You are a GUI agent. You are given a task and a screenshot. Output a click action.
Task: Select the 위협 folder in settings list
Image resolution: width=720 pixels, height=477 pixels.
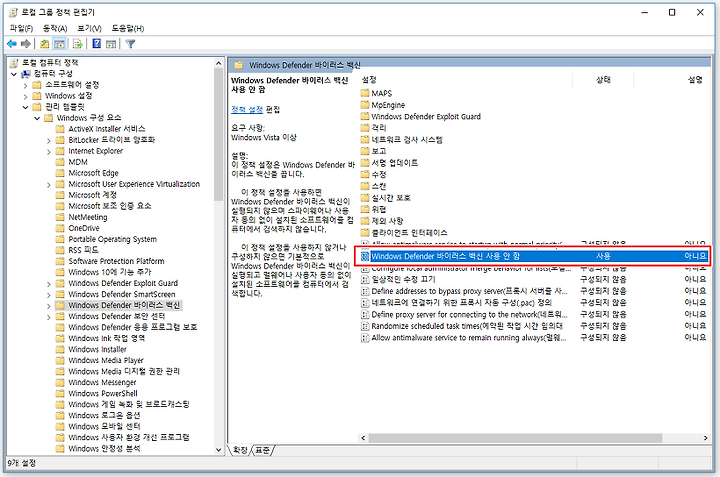click(x=373, y=209)
